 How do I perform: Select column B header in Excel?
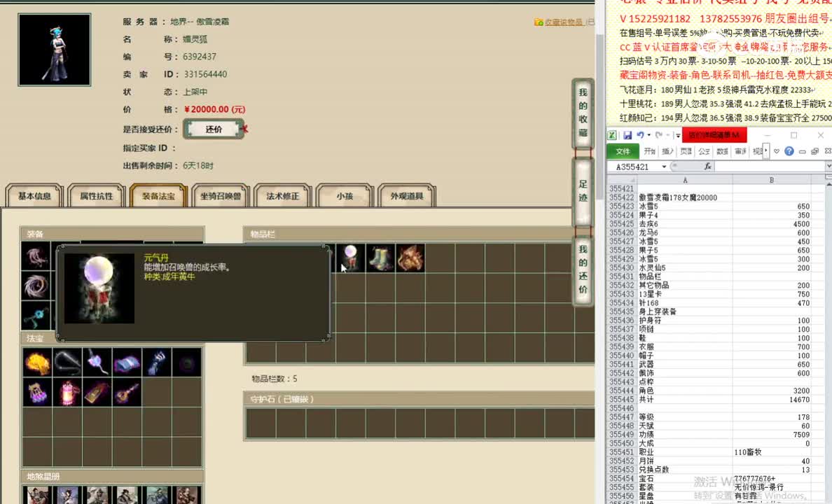click(x=772, y=180)
